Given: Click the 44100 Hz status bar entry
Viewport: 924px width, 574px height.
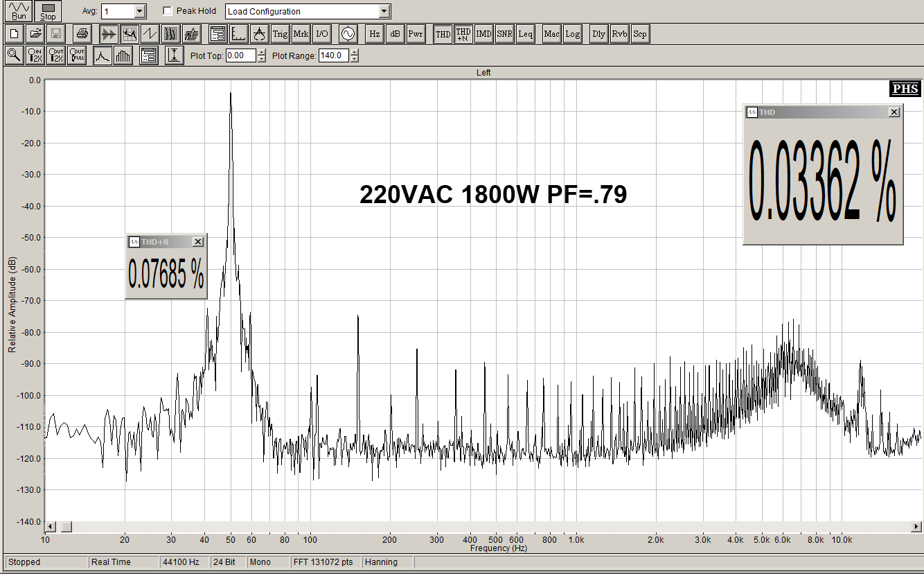Looking at the screenshot, I should [x=184, y=562].
